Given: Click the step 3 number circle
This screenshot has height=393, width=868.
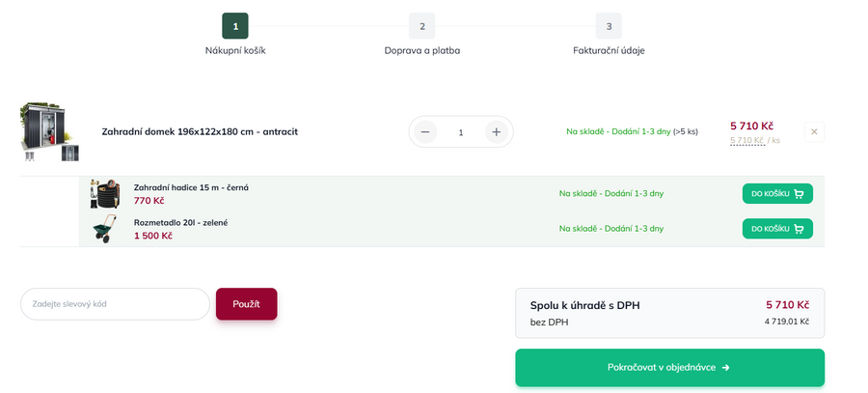Looking at the screenshot, I should pos(609,26).
